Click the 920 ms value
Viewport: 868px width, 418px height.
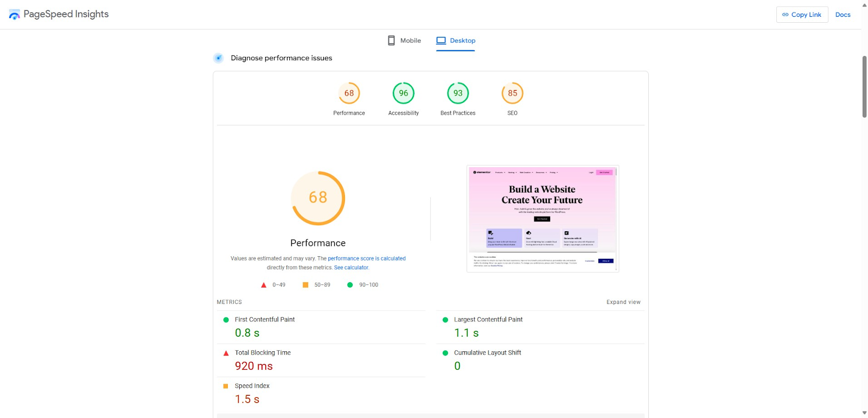[254, 366]
